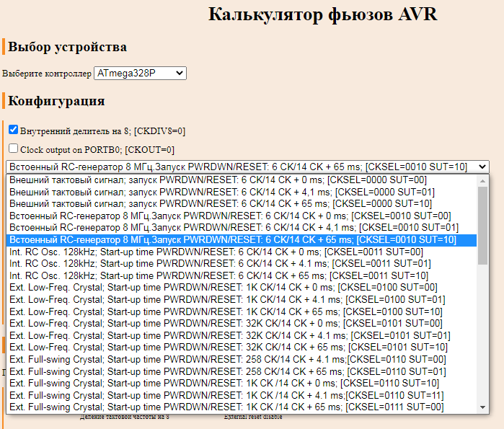Enable Clock output on PORTB0 checkbox
The height and width of the screenshot is (429, 504).
[x=13, y=148]
